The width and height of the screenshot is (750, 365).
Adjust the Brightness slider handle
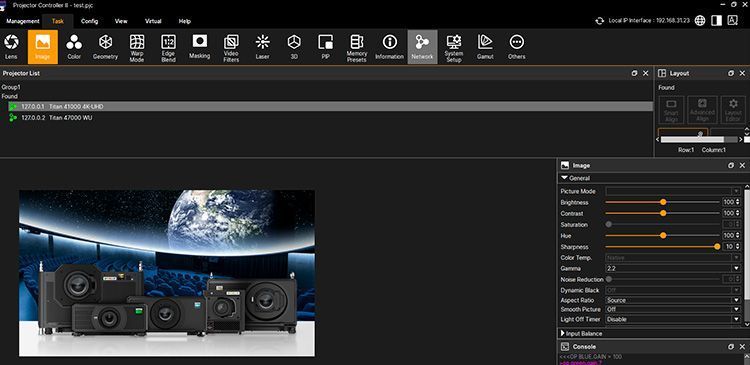[663, 202]
